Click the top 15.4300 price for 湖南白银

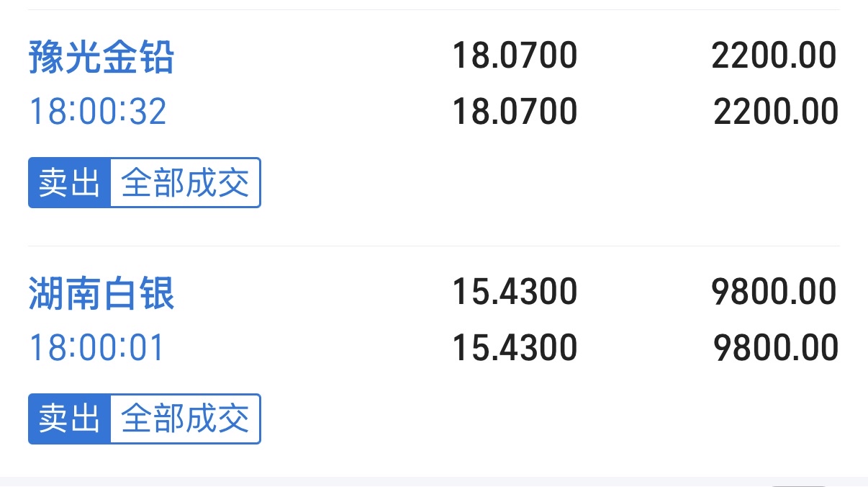(515, 292)
